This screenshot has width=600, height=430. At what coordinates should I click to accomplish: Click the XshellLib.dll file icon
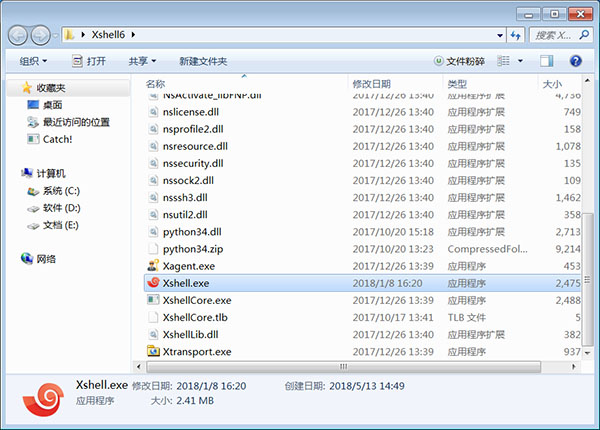coord(153,334)
